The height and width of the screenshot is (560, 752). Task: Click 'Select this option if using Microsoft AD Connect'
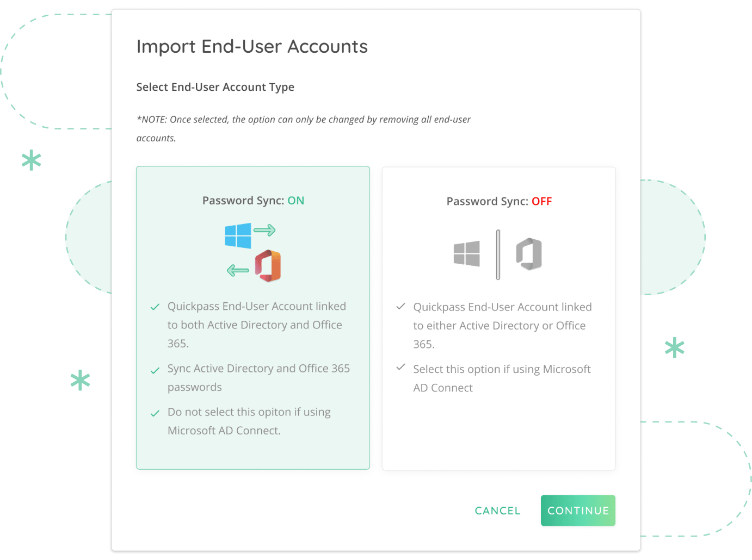click(x=502, y=378)
